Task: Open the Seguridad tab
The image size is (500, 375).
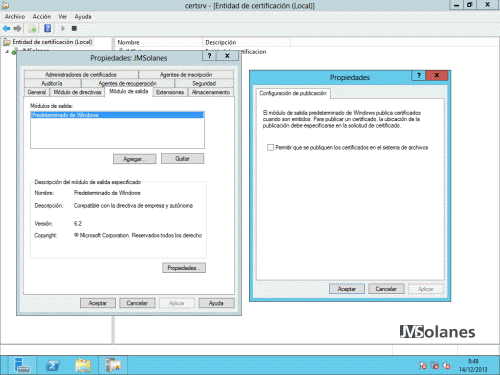Action: (x=204, y=83)
